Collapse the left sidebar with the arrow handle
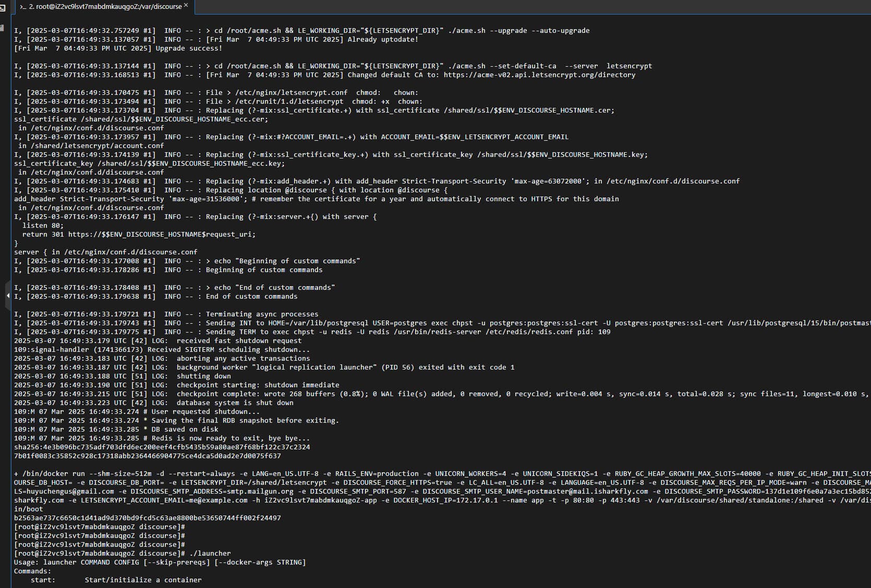Image resolution: width=871 pixels, height=588 pixels. 8,296
